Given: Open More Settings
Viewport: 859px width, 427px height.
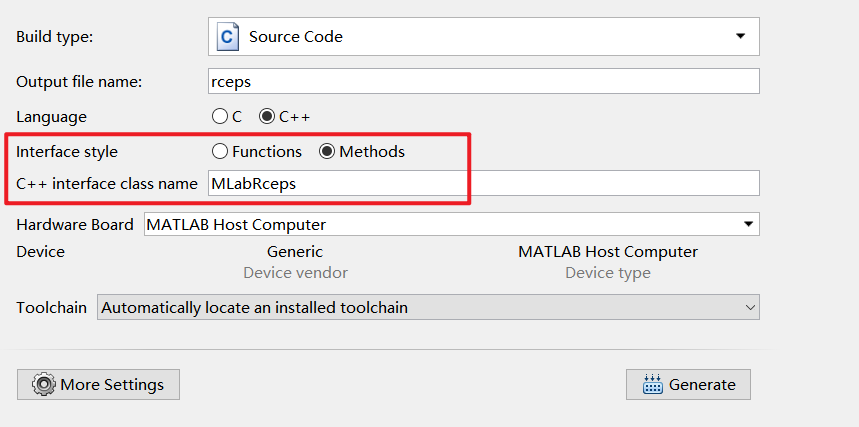Looking at the screenshot, I should [98, 384].
